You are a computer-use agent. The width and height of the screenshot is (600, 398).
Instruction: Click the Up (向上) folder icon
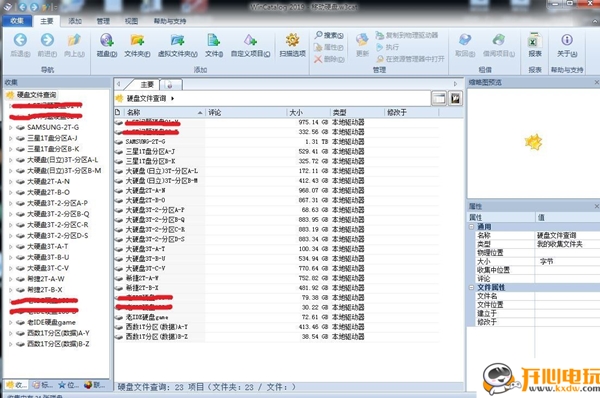(x=74, y=40)
